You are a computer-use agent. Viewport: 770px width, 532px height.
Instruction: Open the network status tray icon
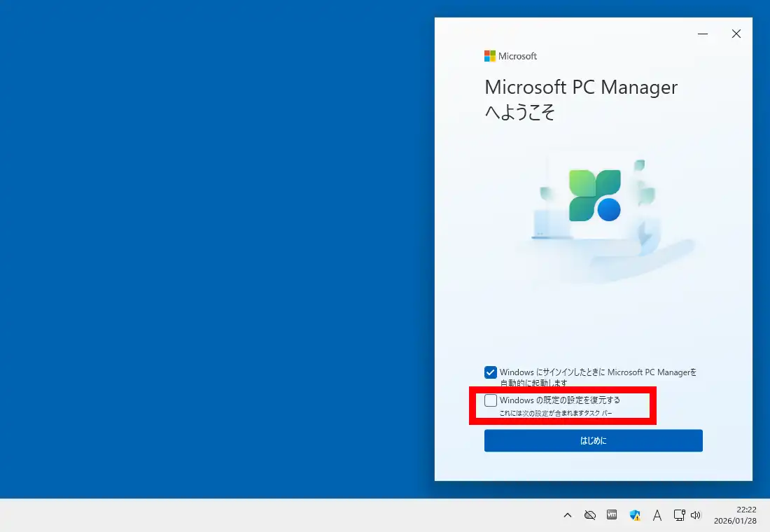(678, 515)
